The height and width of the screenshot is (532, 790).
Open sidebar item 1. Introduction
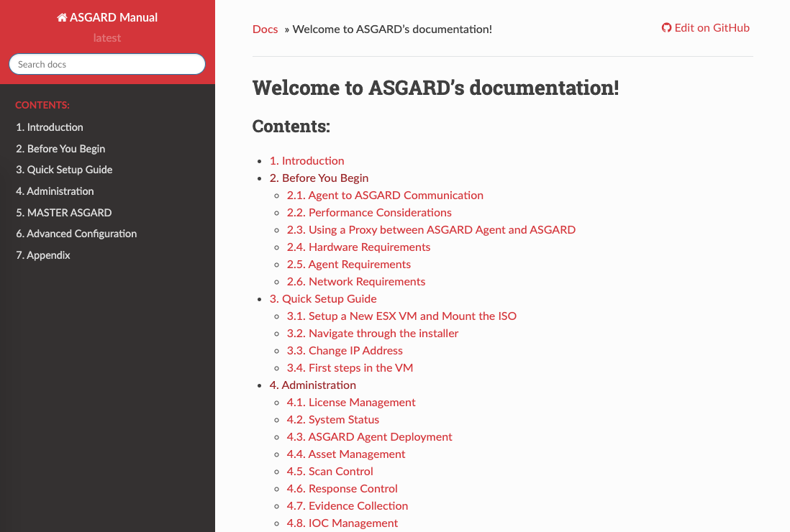pos(50,127)
